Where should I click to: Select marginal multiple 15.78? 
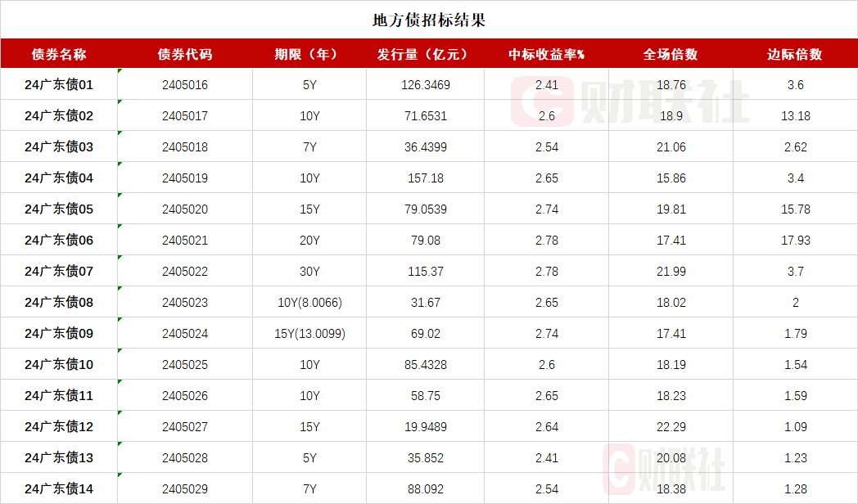796,209
